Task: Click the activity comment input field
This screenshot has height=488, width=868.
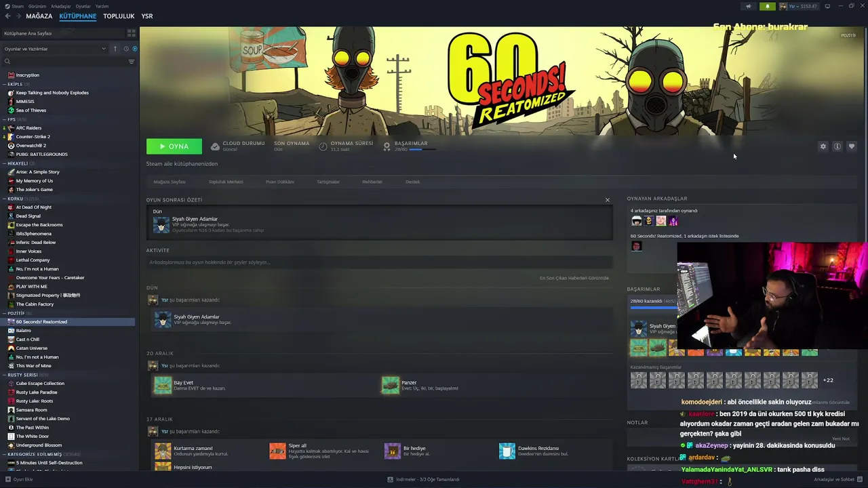Action: pos(379,262)
